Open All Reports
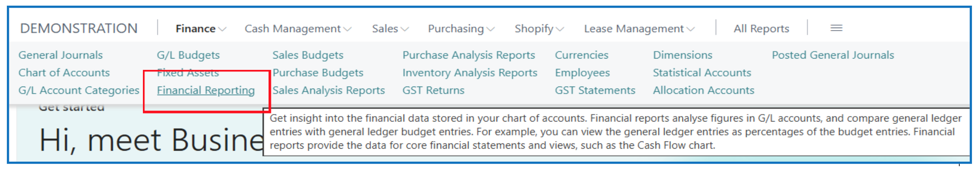Image resolution: width=980 pixels, height=169 pixels. click(761, 29)
